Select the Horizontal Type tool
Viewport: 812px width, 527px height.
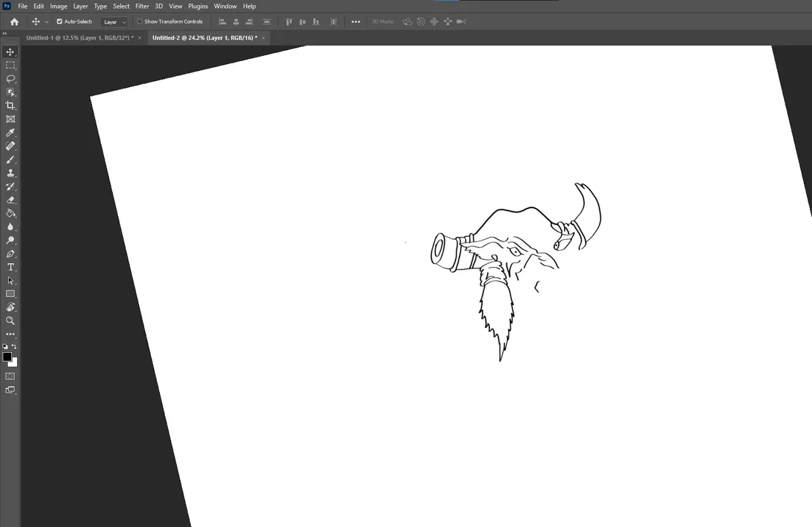coord(10,267)
